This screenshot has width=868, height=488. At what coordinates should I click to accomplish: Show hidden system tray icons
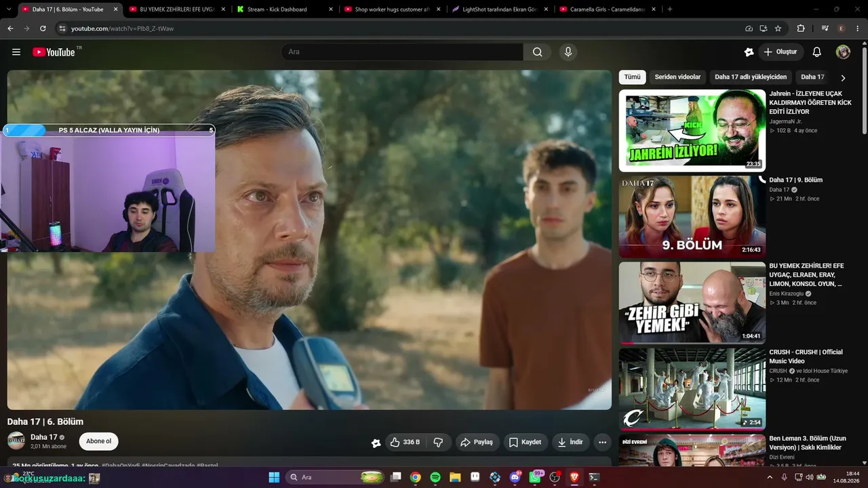click(769, 477)
